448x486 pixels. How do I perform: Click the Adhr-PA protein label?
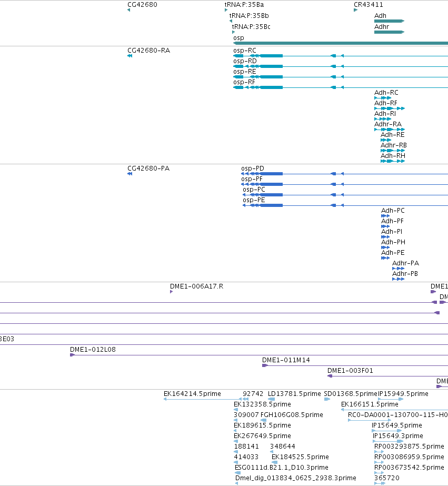coord(405,263)
